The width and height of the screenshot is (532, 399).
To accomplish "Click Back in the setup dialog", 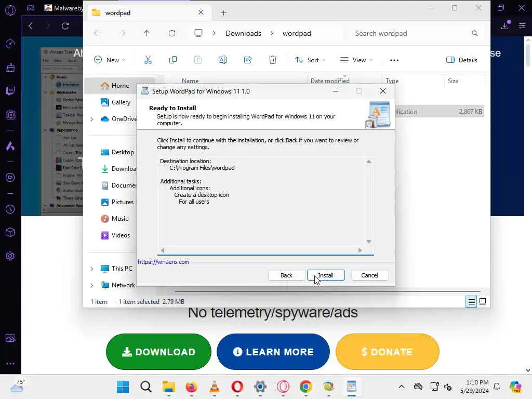I will coord(286,275).
